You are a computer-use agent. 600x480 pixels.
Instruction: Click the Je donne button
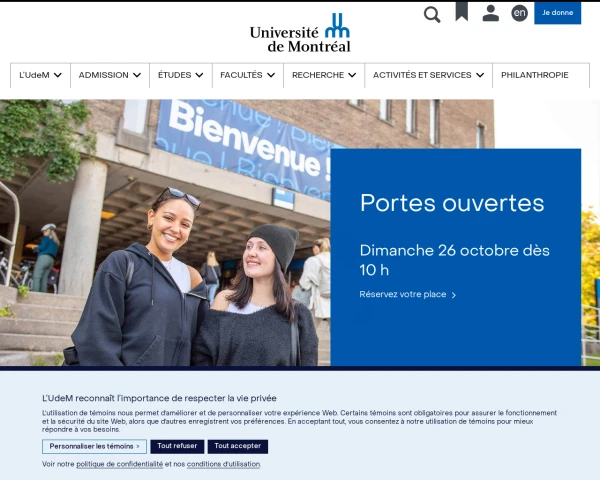tap(557, 13)
